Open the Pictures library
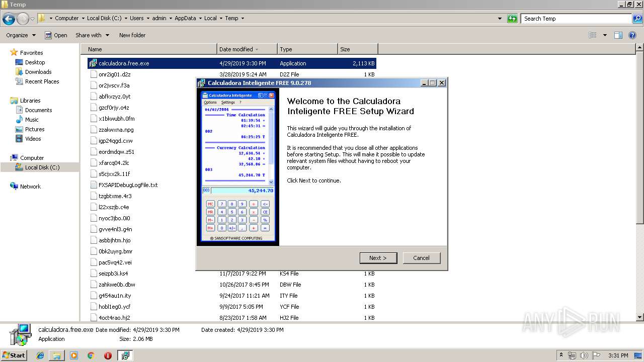This screenshot has width=644, height=362. pyautogui.click(x=35, y=129)
